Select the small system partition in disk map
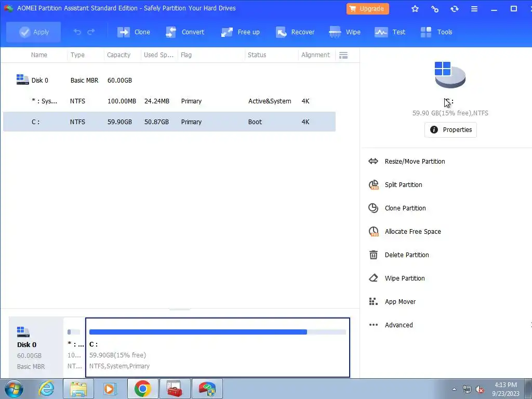Screen dimensions: 532x399 (x=74, y=348)
